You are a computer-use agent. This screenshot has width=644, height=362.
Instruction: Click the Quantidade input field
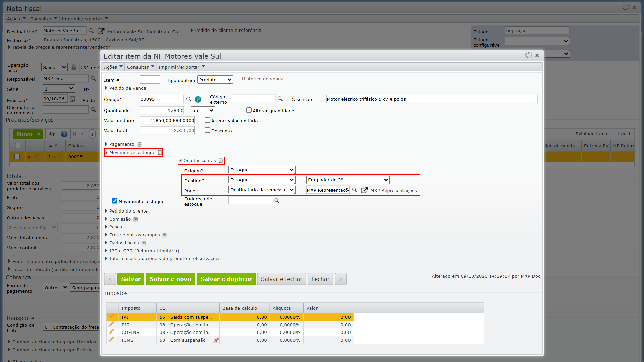[162, 110]
